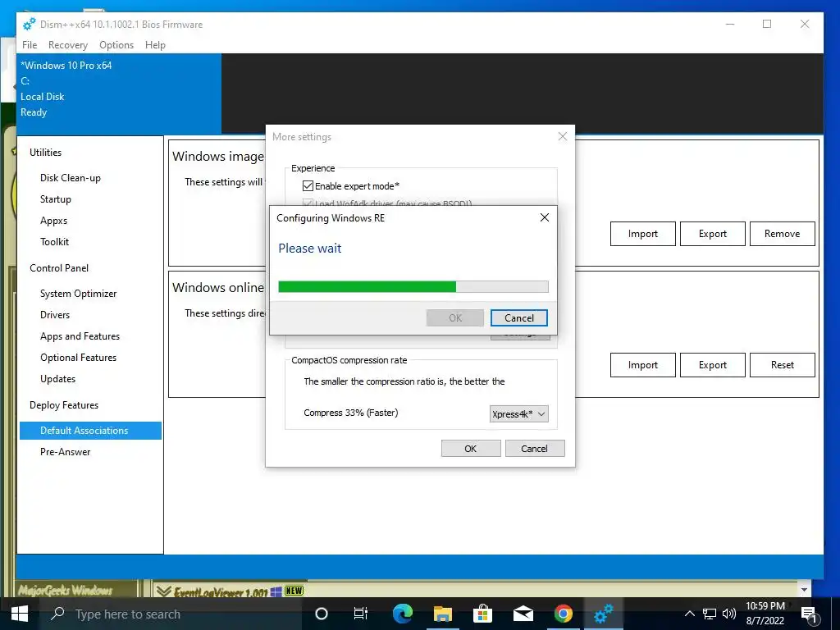
Task: Click Dism++ gear icon on taskbar
Action: pyautogui.click(x=603, y=614)
